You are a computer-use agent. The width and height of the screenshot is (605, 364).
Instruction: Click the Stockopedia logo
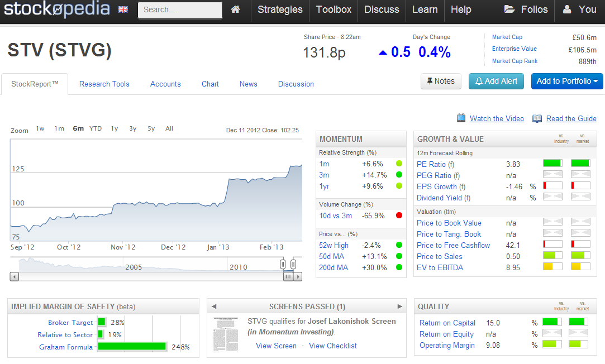click(x=57, y=9)
